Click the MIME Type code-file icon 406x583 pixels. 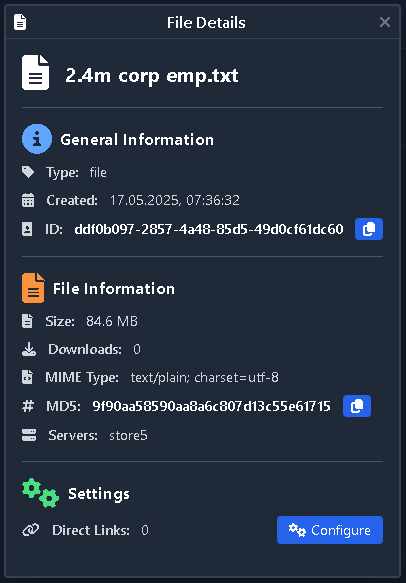tap(27, 377)
